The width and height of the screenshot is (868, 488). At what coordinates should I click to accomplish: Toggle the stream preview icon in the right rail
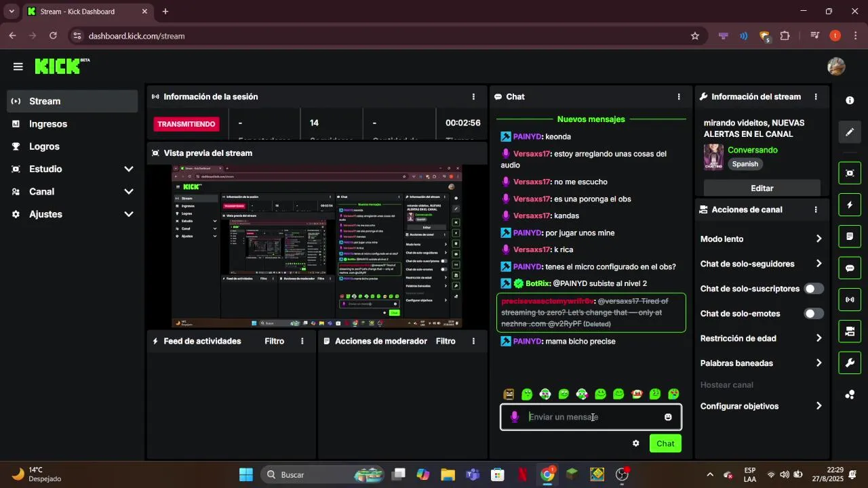tap(850, 173)
